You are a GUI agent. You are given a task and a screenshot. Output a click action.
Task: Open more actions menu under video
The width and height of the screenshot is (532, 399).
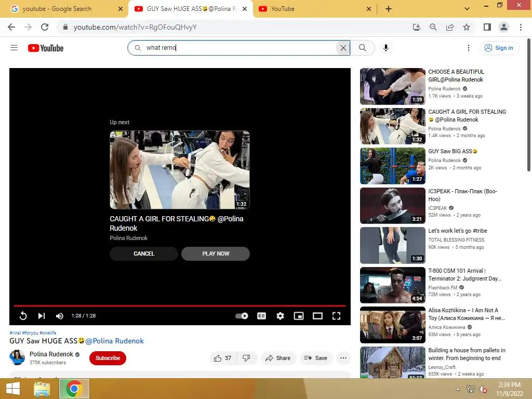point(343,358)
